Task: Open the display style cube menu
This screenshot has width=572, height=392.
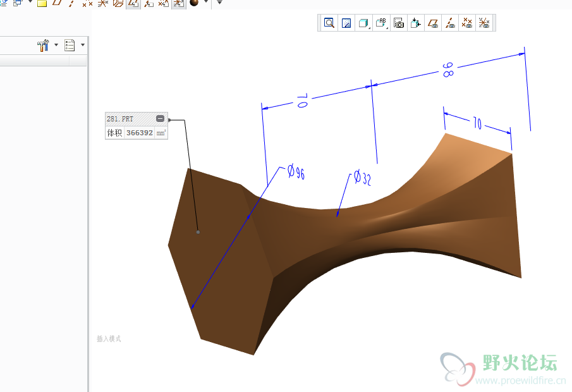Action: coord(363,23)
